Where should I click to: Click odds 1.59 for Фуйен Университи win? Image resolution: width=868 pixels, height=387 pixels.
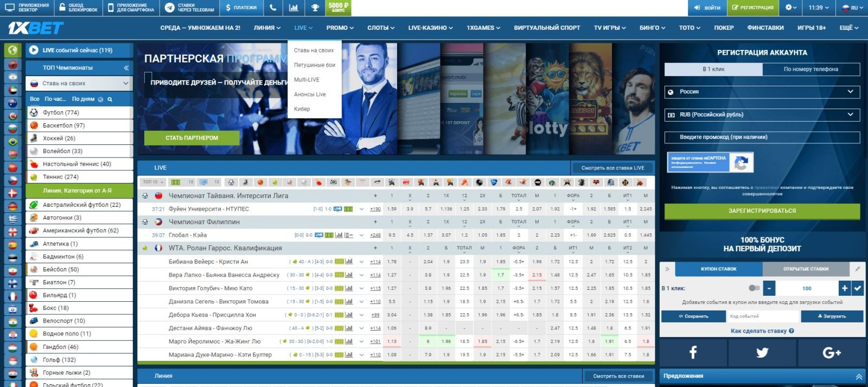coord(392,209)
